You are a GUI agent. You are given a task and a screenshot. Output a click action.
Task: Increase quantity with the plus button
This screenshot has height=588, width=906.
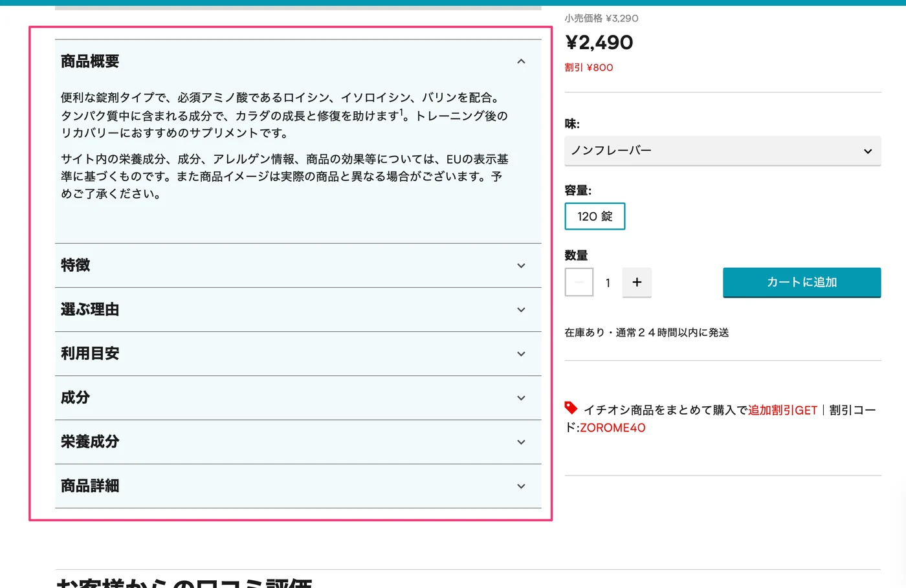pos(637,282)
